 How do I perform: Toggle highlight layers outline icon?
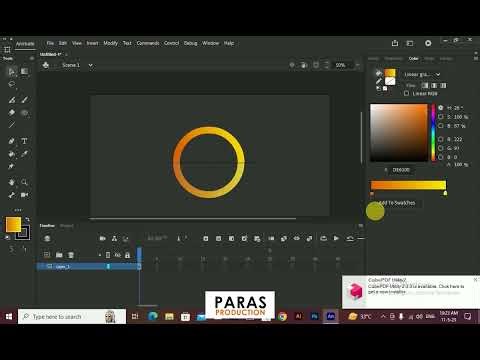tap(108, 255)
